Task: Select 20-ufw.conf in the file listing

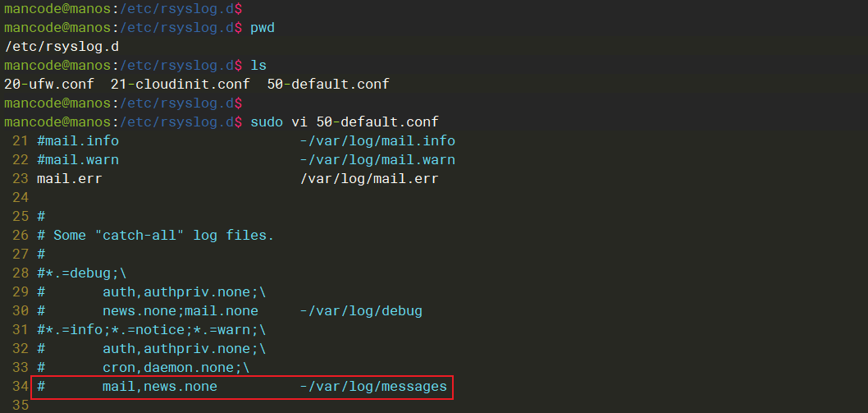Action: (x=48, y=84)
